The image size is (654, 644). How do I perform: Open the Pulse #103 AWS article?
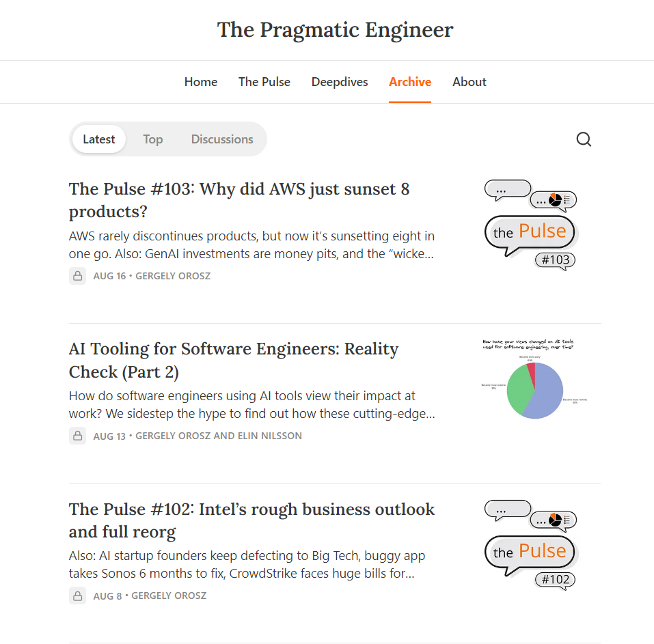(239, 201)
